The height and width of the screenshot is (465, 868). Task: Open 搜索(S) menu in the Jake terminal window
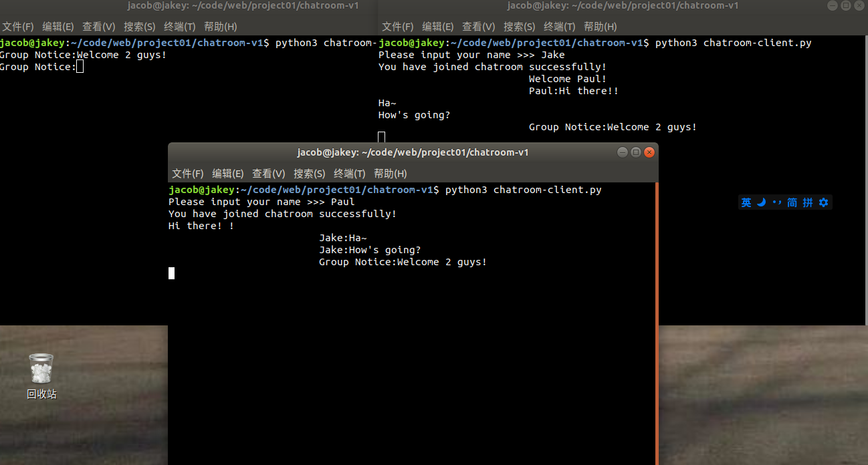coord(520,27)
